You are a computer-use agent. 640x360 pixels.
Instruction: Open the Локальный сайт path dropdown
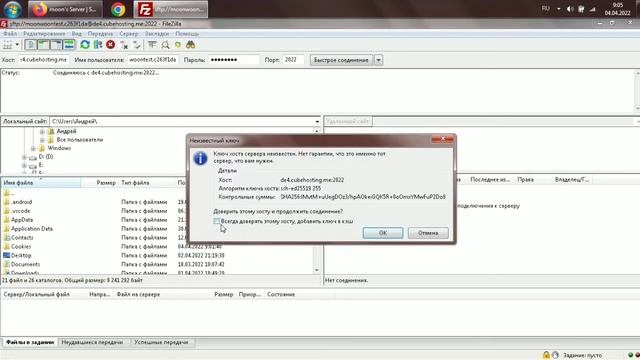click(x=317, y=121)
